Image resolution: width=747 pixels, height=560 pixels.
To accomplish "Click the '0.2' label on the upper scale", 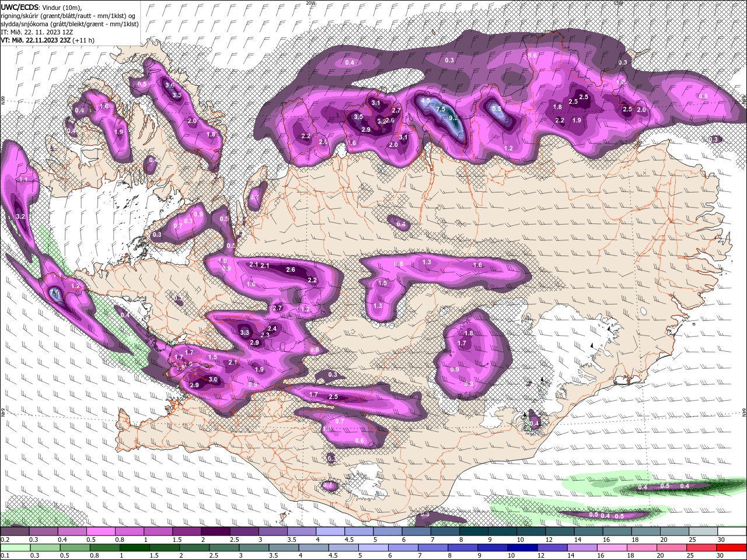I will pos(5,540).
